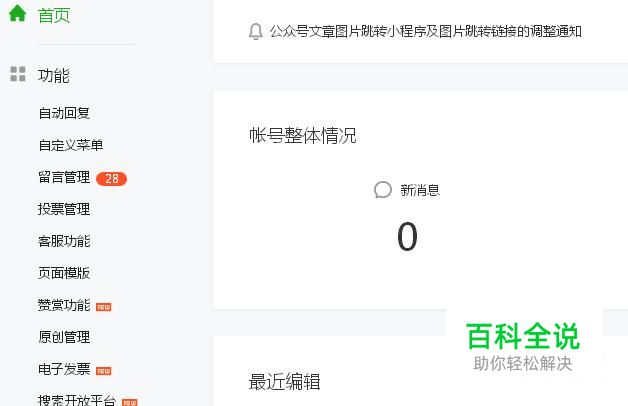Open 自动回复 settings
Viewport: 628px width, 406px height.
(64, 113)
